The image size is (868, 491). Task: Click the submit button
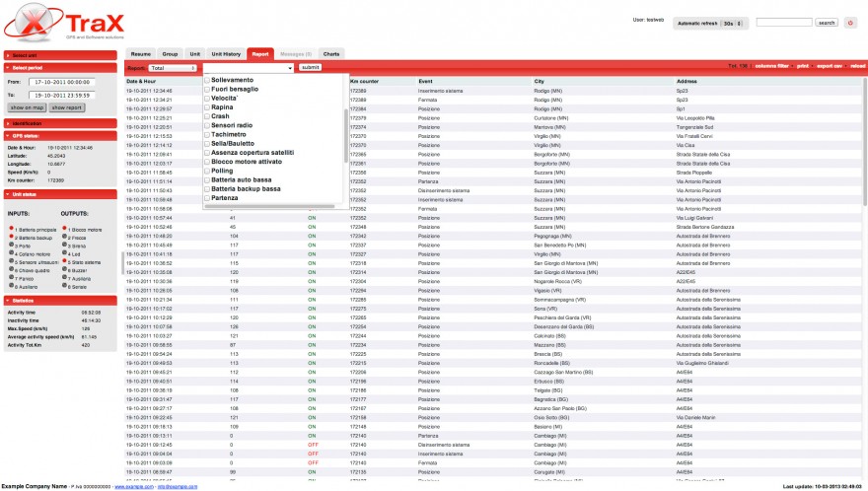click(310, 67)
